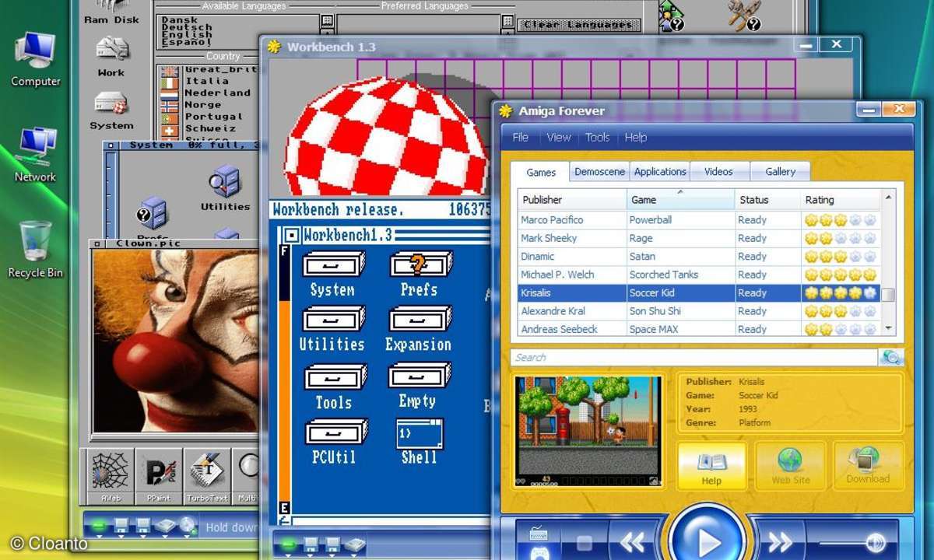Open the Prefs drawer in Workbench1.3

[x=420, y=274]
